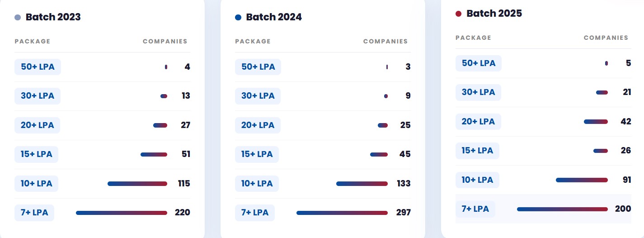The image size is (644, 238).
Task: Click the Companies column header in Batch 2025
Action: pos(606,38)
